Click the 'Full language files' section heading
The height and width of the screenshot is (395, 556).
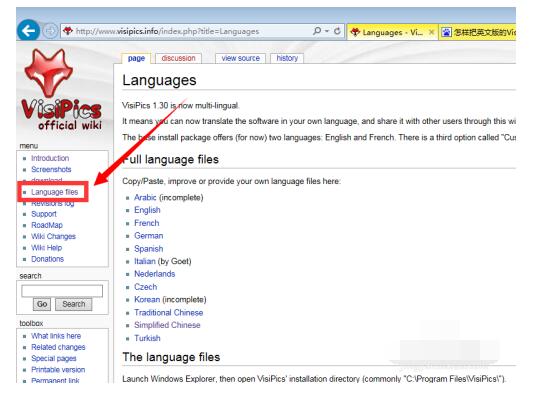pos(171,160)
